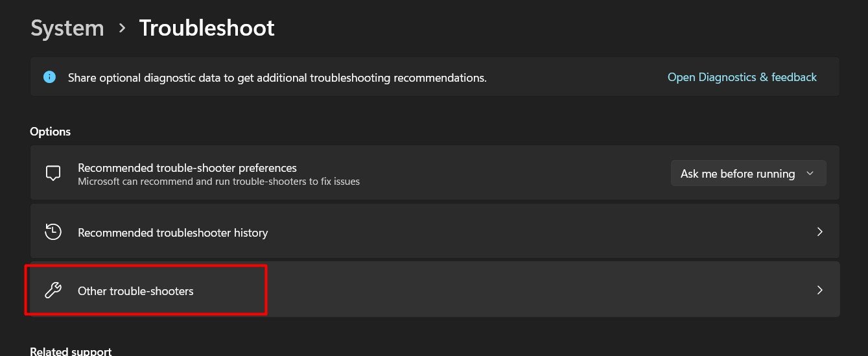Screen dimensions: 868x356
Task: Click the Recommended trouble-shooter preferences title
Action: pos(187,168)
